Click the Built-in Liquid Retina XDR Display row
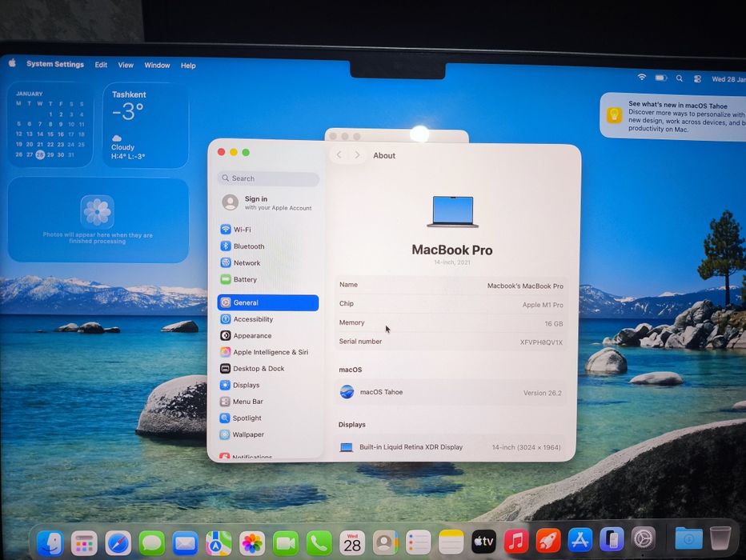746x560 pixels. [x=450, y=447]
